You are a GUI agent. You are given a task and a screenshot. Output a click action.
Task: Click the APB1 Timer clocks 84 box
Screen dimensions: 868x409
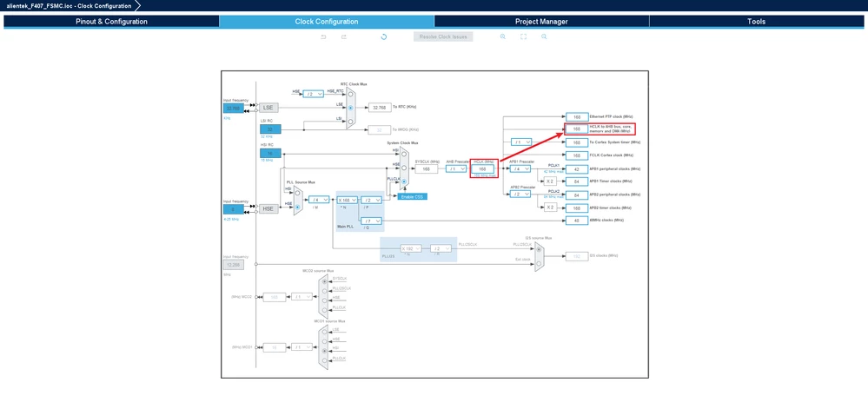coord(577,181)
